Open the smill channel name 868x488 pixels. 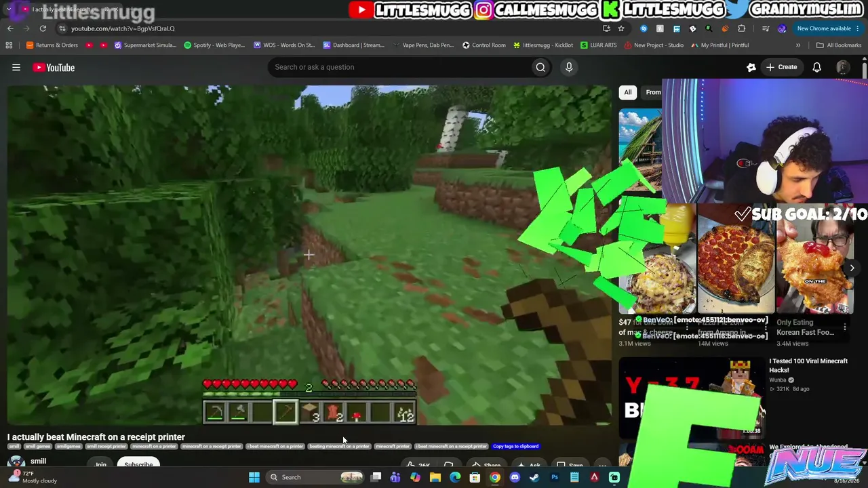pos(38,461)
